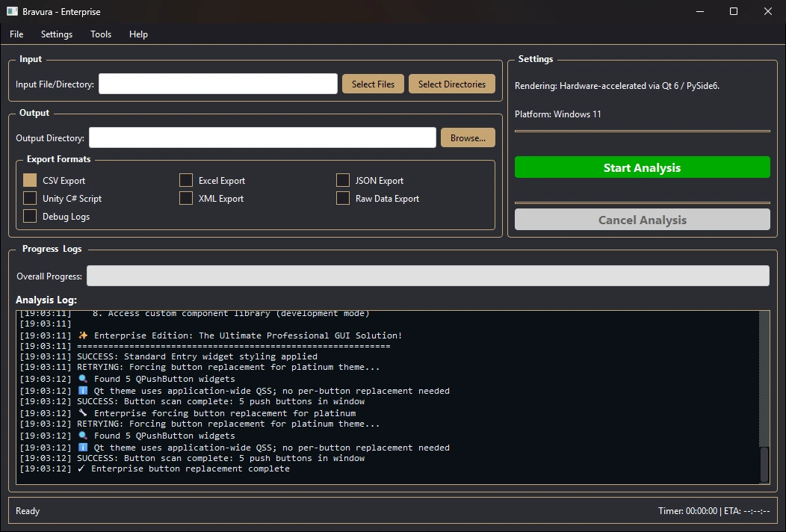Click the 'Timer: 00:00:00 | ETA: --:--:--' status text
Screen dimensions: 786x532
tap(714, 511)
